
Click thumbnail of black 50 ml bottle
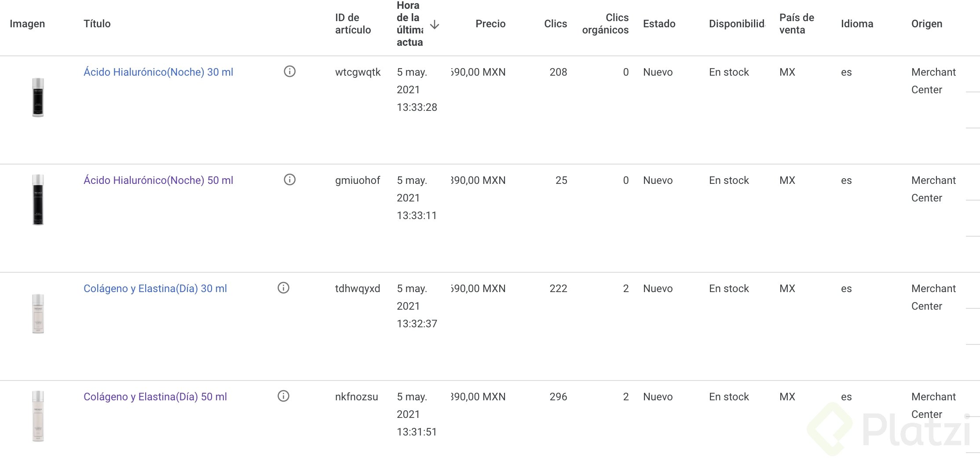(x=38, y=200)
